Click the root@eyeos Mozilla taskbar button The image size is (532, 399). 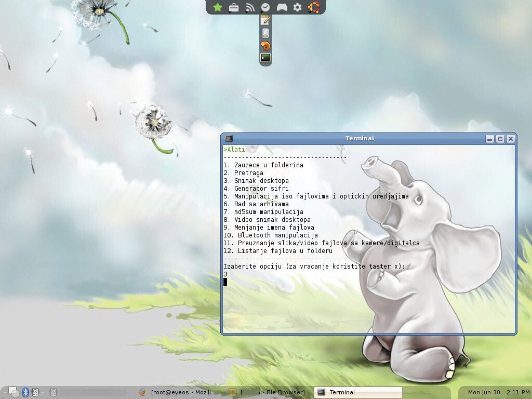tap(179, 392)
